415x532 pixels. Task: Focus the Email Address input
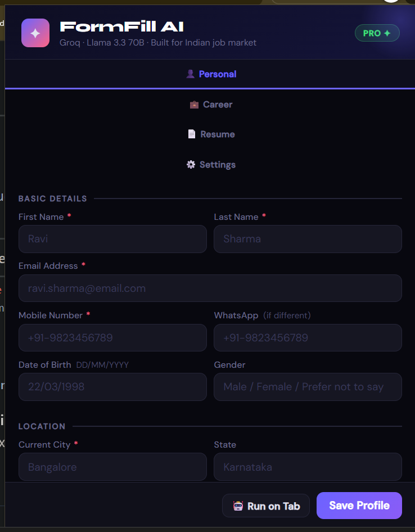click(210, 288)
